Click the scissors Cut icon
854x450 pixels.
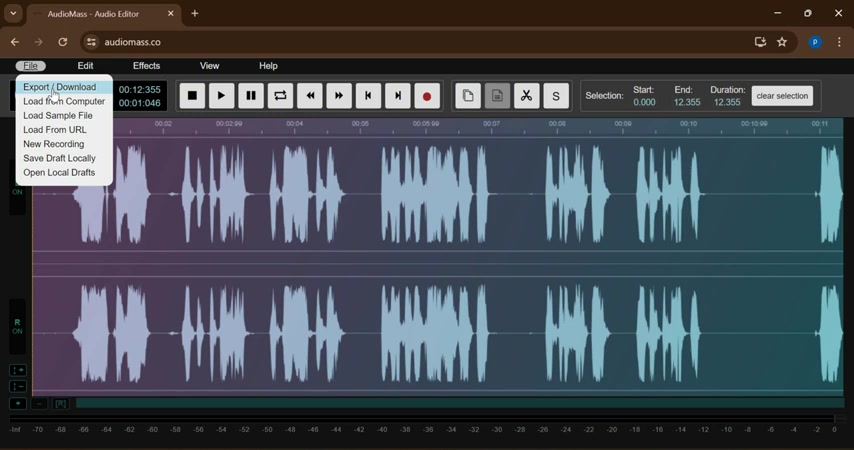tap(526, 96)
